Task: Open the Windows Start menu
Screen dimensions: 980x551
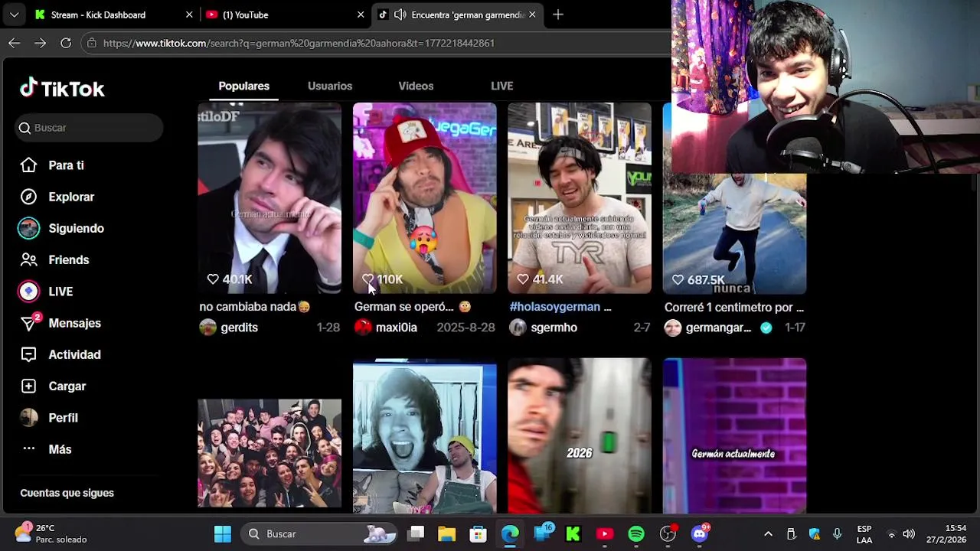Action: [x=223, y=534]
